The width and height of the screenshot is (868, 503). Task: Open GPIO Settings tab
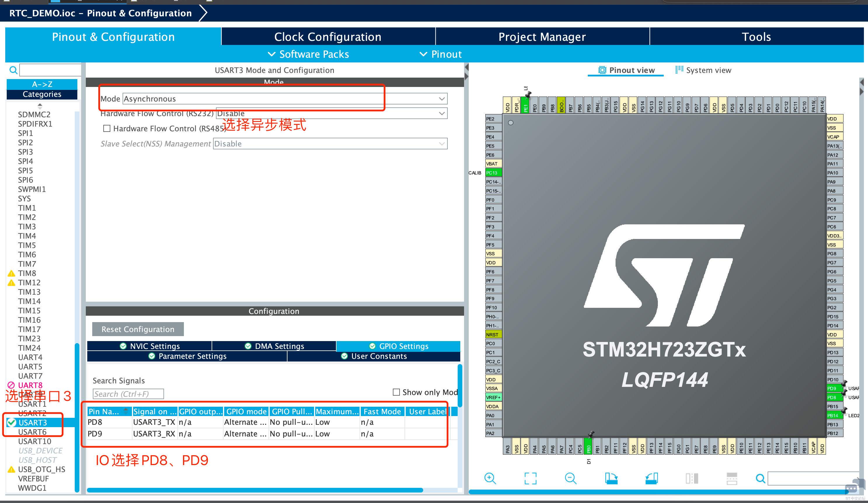(398, 346)
